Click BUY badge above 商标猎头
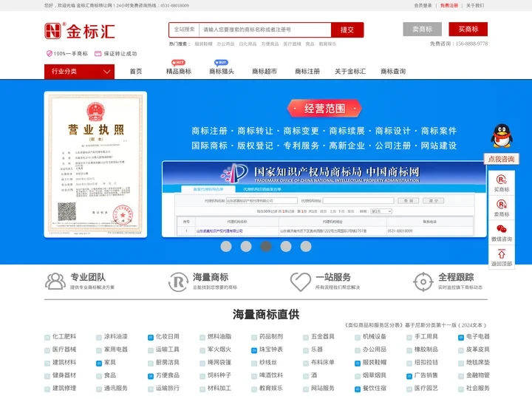Viewport: 532px width, 399px height. pyautogui.click(x=221, y=62)
